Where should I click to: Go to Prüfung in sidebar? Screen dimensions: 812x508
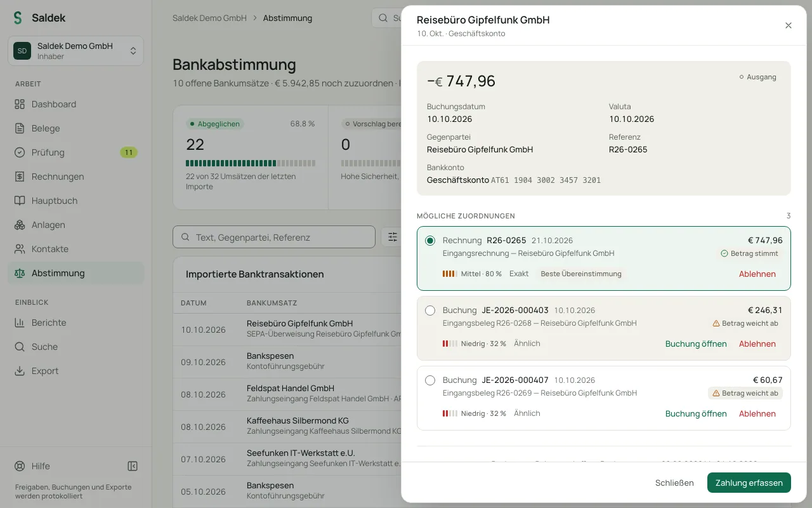75,152
